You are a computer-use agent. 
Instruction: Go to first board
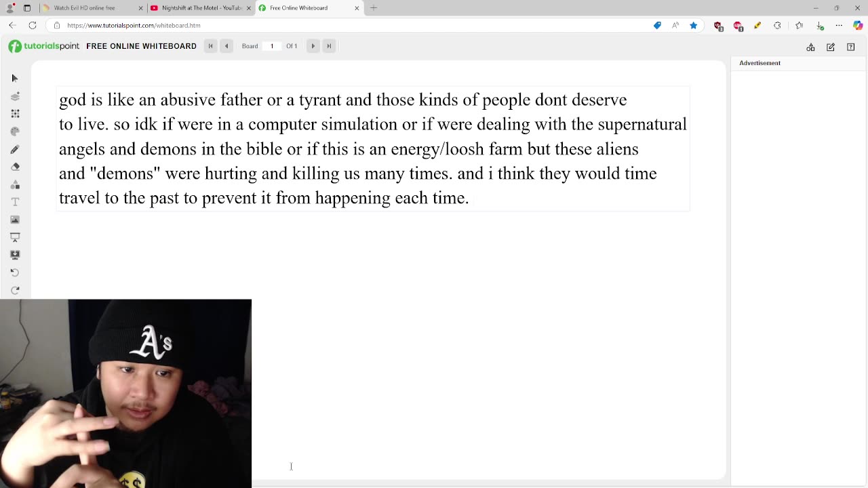pos(210,46)
